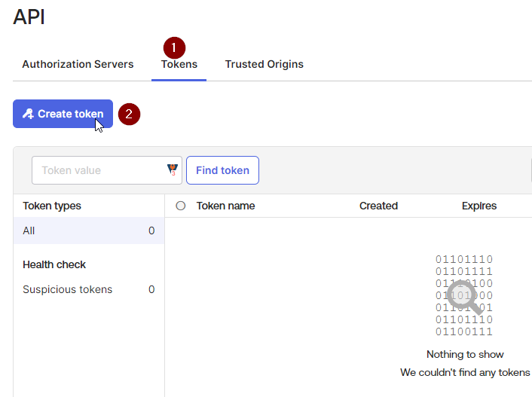Click the API page title
Screen dimensions: 532x397
point(29,17)
